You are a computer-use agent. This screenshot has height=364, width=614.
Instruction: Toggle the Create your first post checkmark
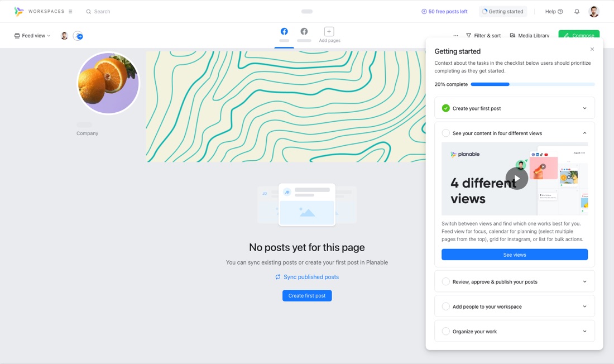coord(445,108)
